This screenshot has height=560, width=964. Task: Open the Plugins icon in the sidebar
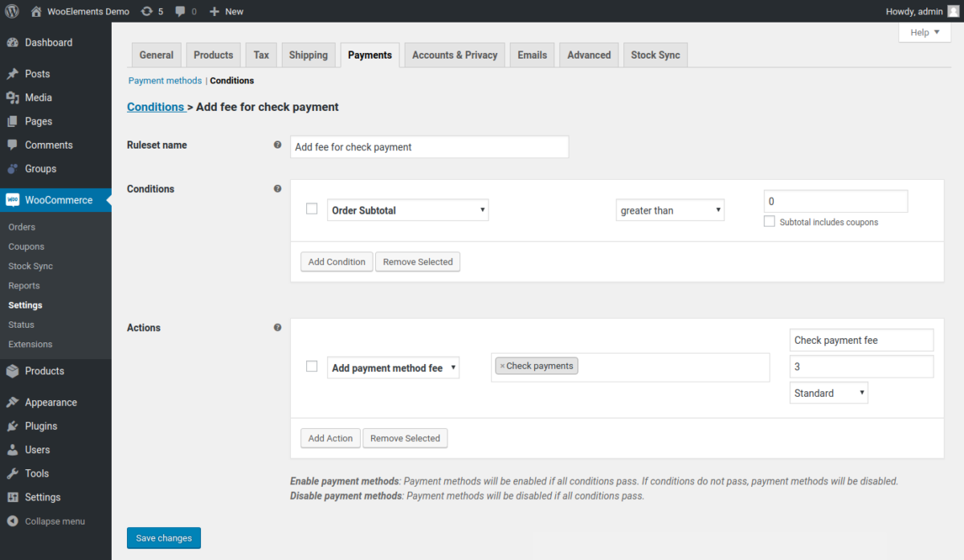(x=14, y=426)
